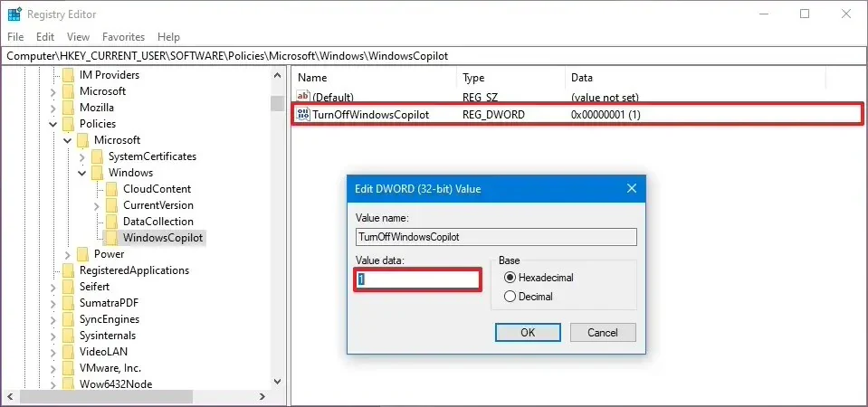Cancel the Edit DWORD dialog
The width and height of the screenshot is (868, 407).
[x=603, y=332]
